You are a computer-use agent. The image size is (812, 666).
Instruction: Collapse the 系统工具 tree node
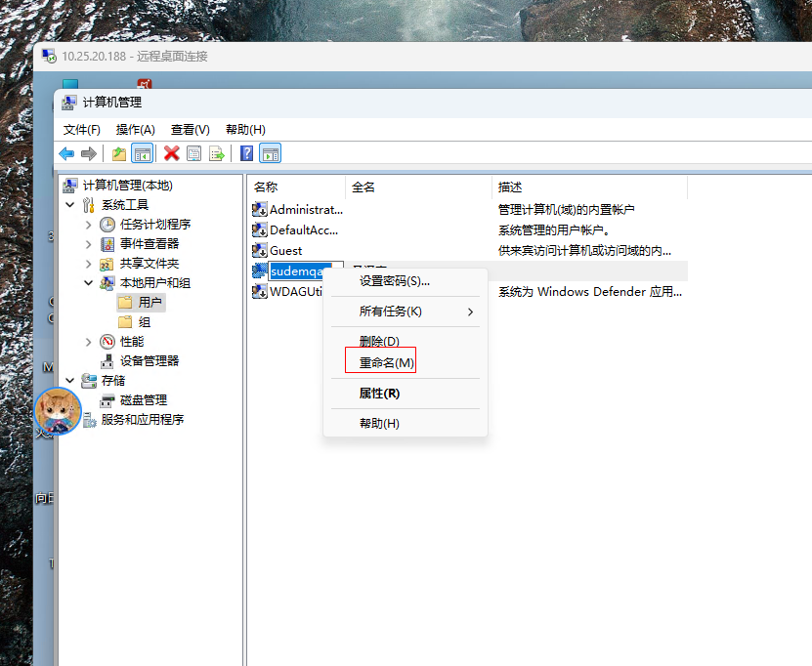click(x=70, y=205)
